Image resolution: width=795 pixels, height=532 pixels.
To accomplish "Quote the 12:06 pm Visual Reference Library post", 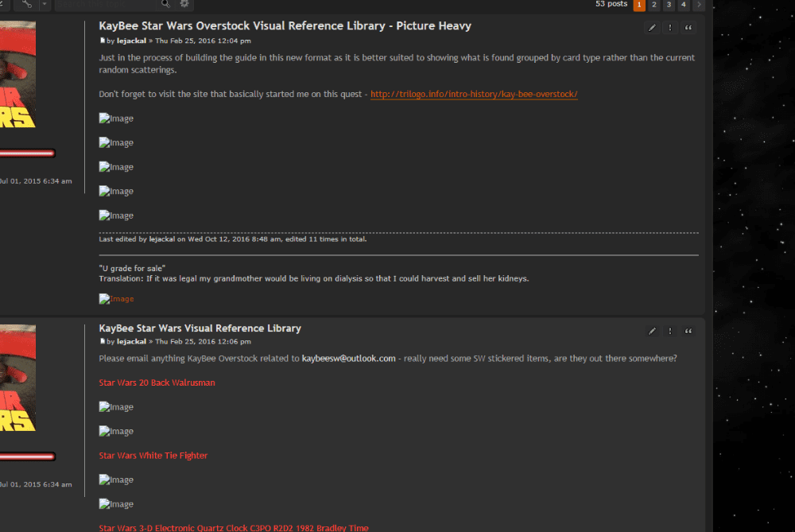I will (x=688, y=331).
